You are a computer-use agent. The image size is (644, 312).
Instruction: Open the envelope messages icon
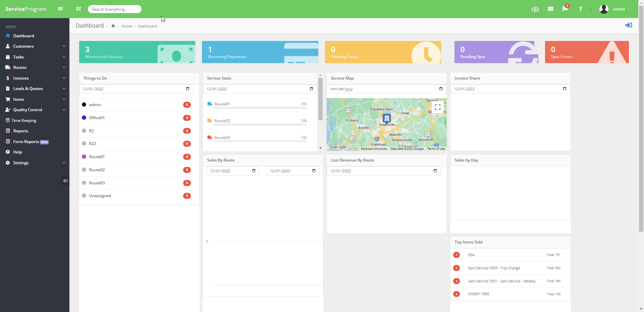[x=550, y=9]
